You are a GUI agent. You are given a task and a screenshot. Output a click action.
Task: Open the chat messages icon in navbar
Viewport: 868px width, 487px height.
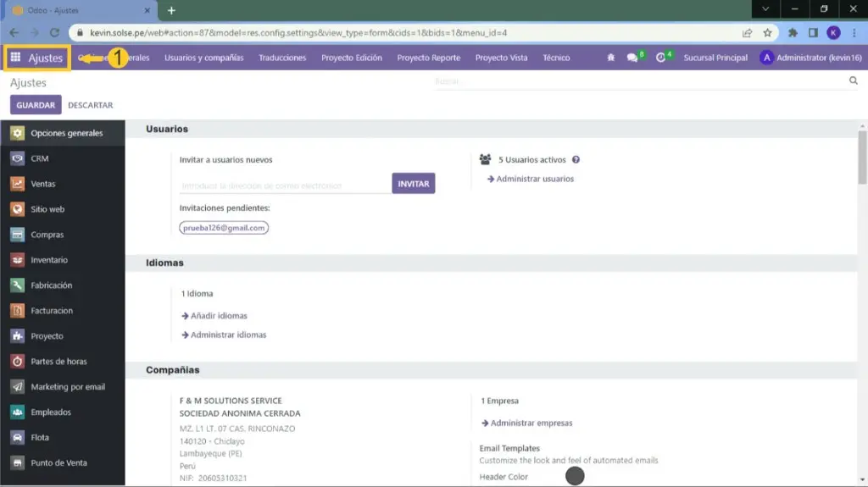click(x=632, y=58)
